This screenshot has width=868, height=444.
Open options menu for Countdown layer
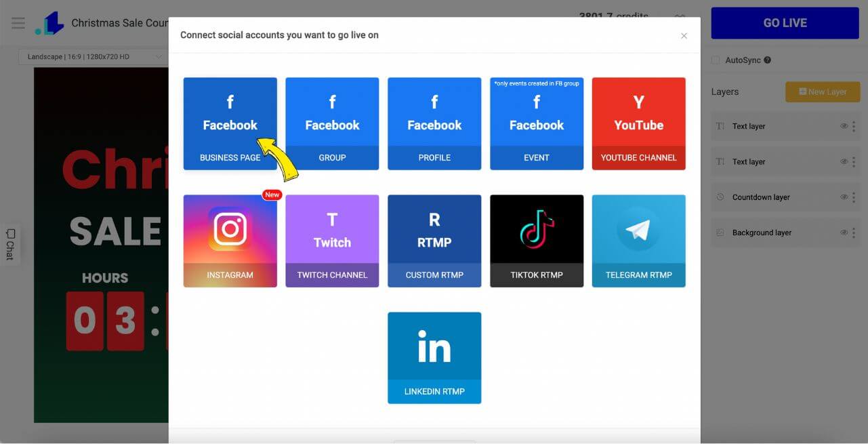point(854,197)
